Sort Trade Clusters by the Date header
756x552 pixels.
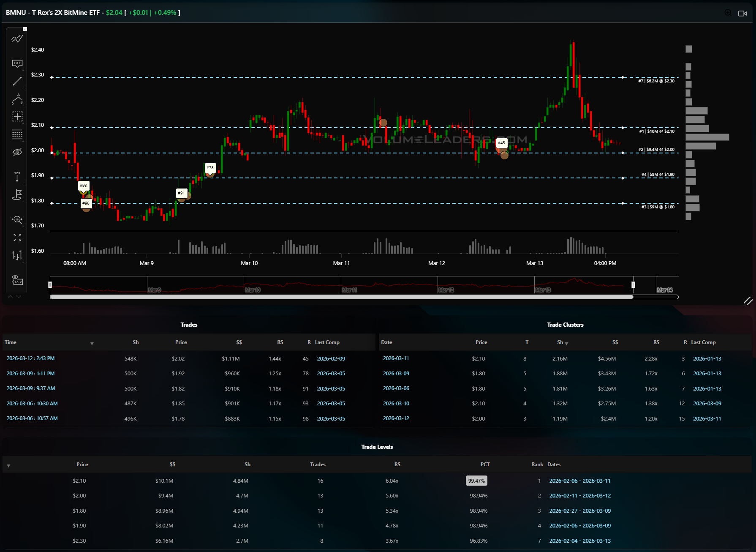[386, 342]
